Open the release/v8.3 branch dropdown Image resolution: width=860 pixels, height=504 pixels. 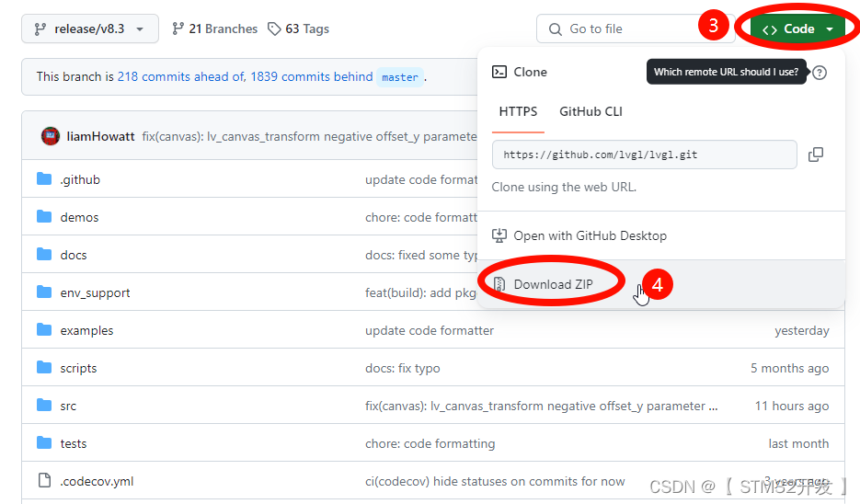coord(90,29)
